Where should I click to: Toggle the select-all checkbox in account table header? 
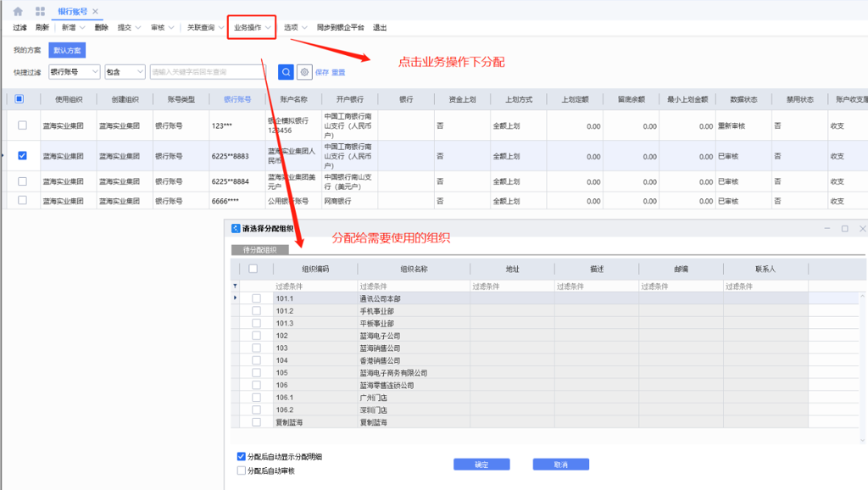(19, 99)
